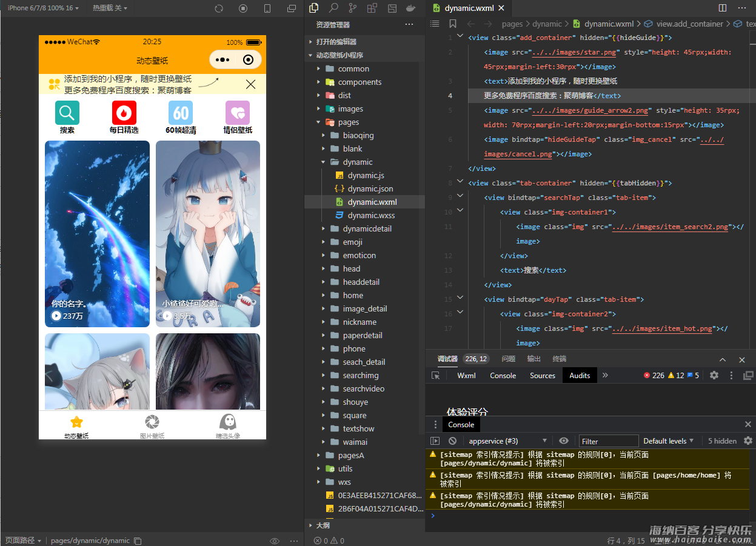Go forward with the editor right arrow

point(489,24)
